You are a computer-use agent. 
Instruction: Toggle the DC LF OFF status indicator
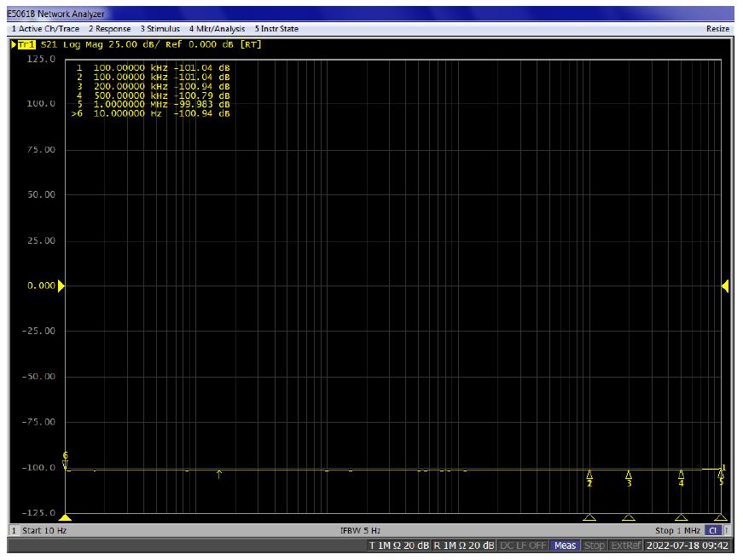click(524, 546)
